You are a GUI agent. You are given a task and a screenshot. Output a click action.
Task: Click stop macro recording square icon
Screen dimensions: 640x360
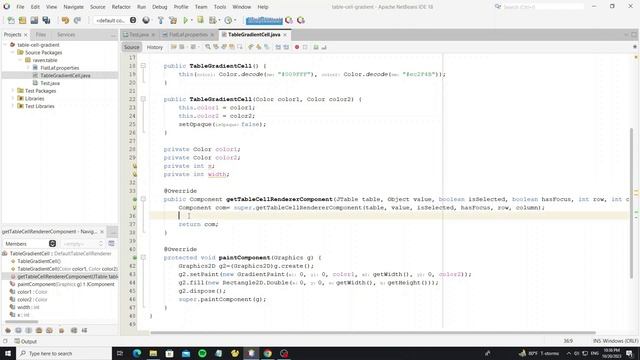point(305,47)
